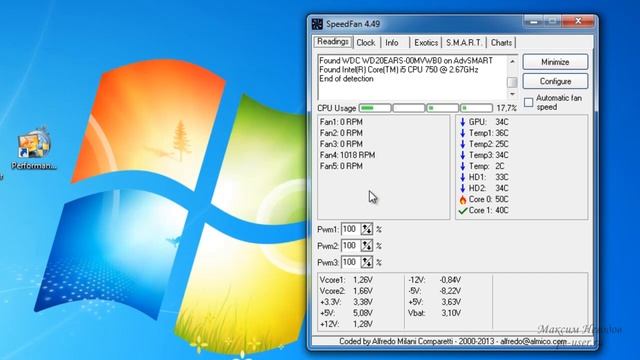
Task: Open the Info tab
Action: (x=392, y=42)
